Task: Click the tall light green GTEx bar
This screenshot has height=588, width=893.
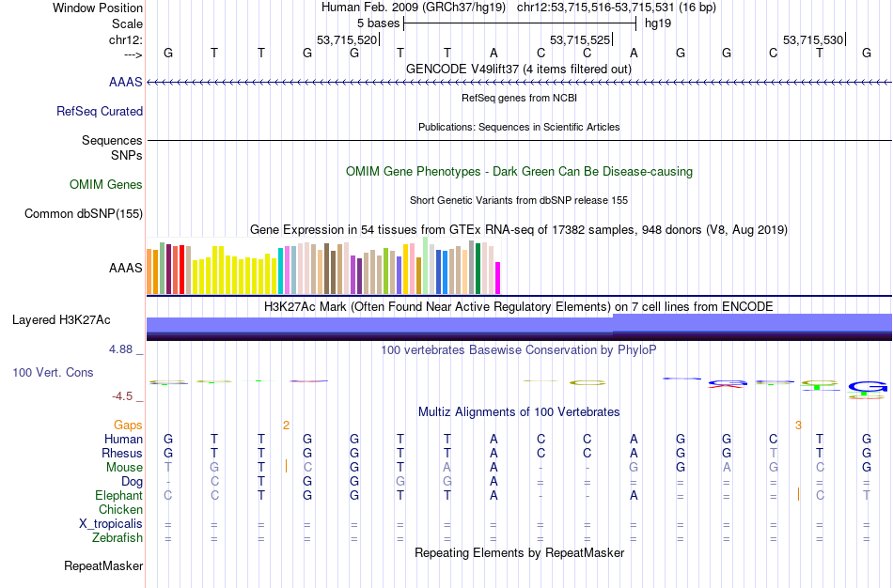Action: tap(426, 266)
